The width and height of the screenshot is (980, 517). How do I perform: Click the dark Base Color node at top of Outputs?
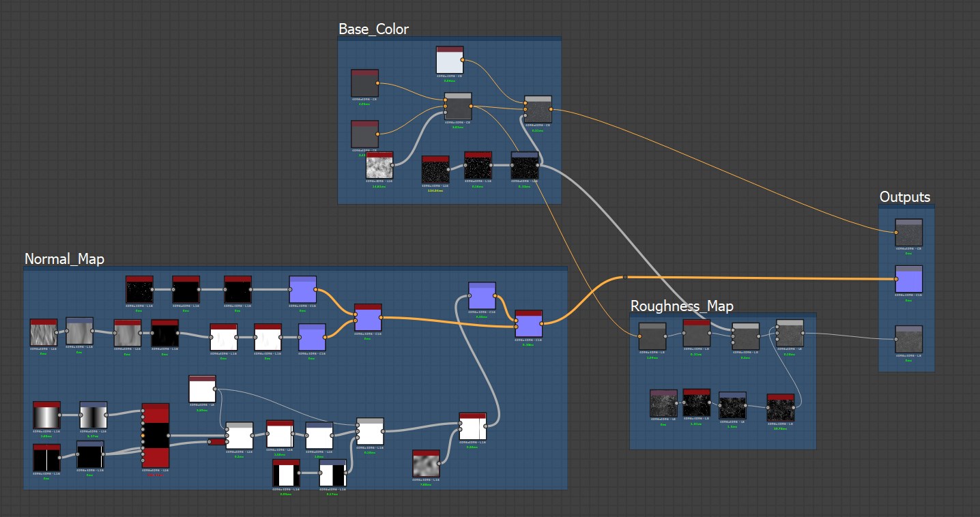908,231
